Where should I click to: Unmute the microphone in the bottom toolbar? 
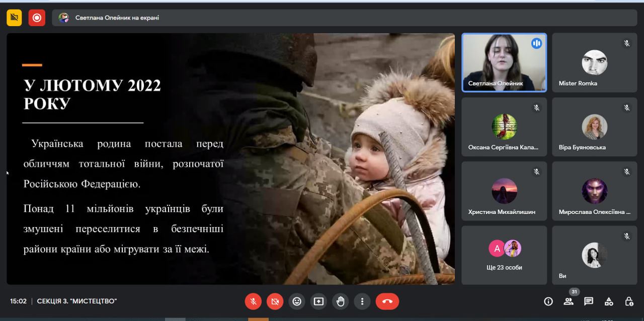pyautogui.click(x=253, y=301)
